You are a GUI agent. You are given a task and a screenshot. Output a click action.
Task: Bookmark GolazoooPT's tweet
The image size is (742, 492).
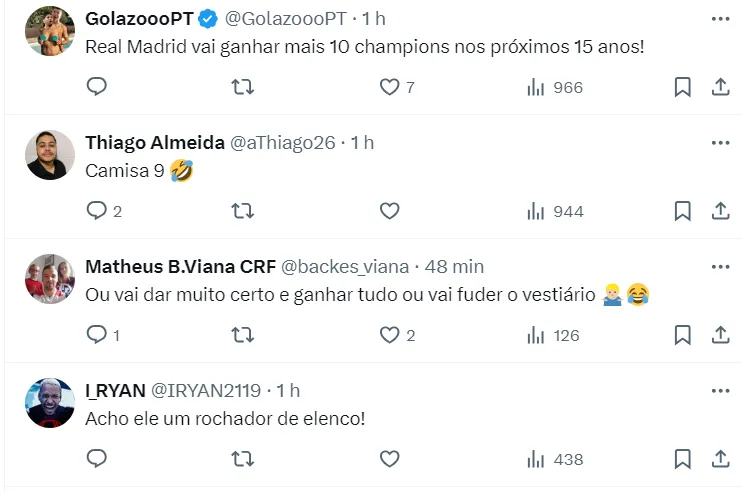tap(683, 87)
